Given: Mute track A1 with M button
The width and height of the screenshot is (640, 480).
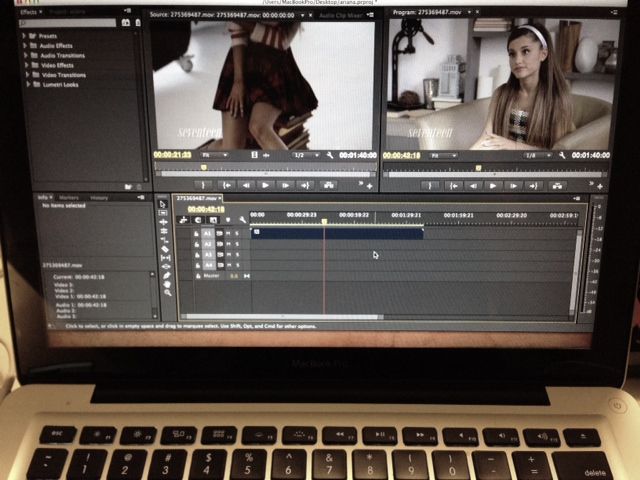Looking at the screenshot, I should point(228,233).
